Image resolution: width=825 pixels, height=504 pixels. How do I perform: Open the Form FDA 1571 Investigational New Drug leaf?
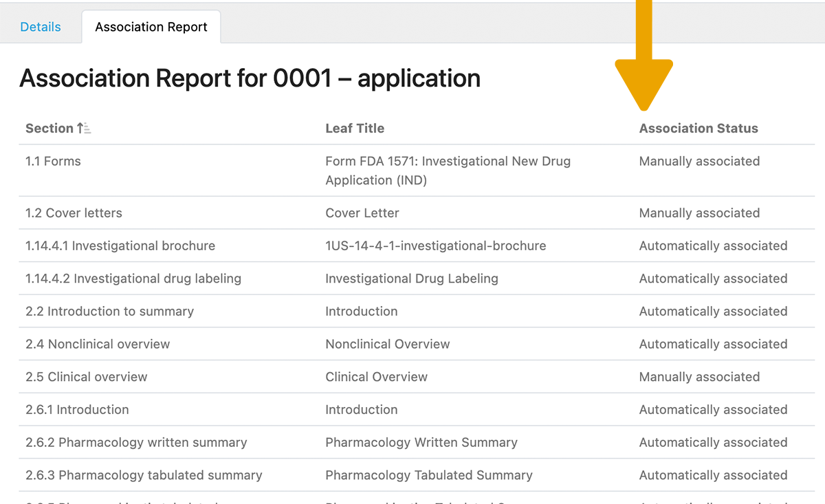point(448,171)
